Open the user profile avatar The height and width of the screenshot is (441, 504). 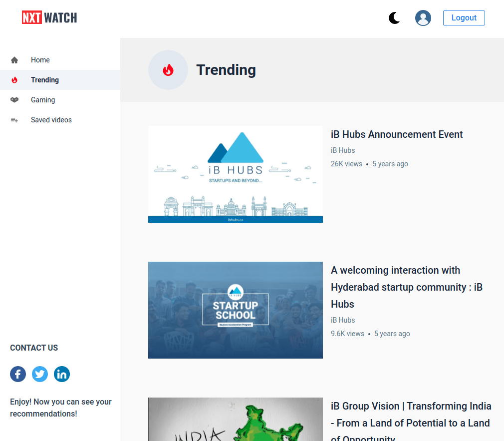[423, 17]
